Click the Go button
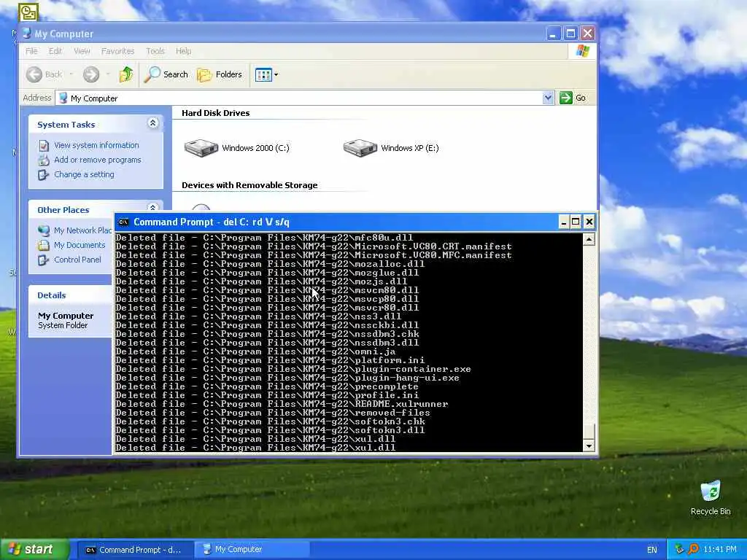 573,98
